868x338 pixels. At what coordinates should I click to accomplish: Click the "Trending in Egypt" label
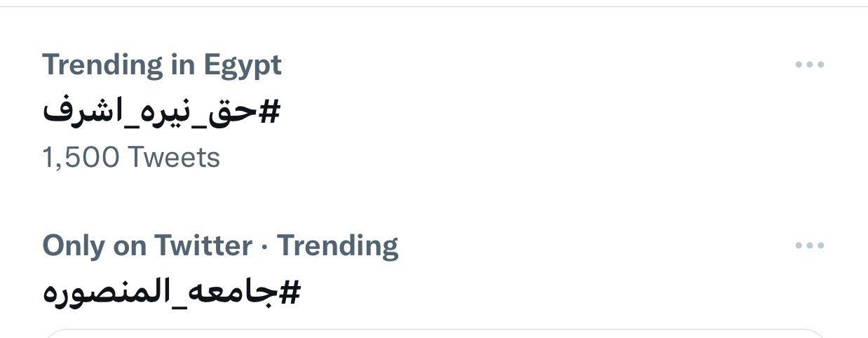(x=162, y=65)
